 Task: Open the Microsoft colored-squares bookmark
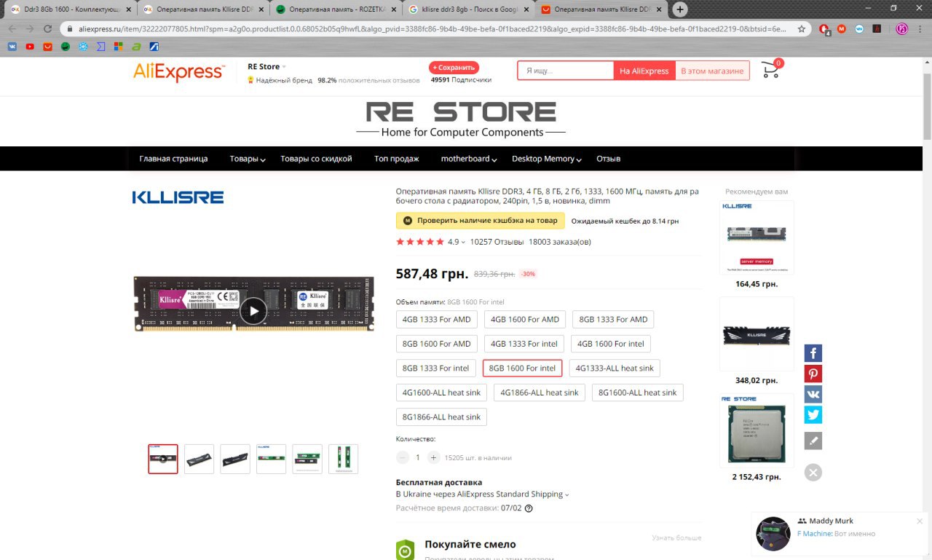[x=118, y=47]
